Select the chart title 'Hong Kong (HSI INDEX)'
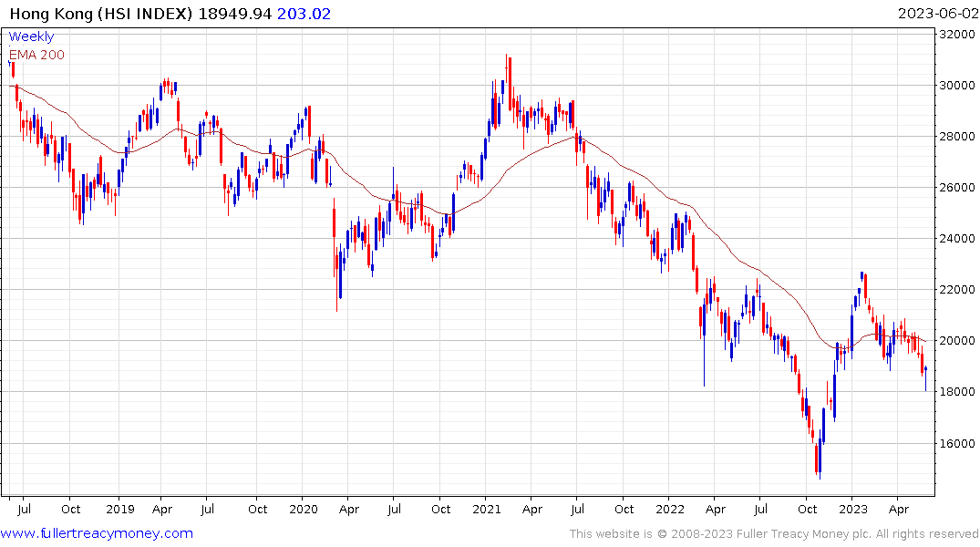The width and height of the screenshot is (980, 547). [x=101, y=14]
